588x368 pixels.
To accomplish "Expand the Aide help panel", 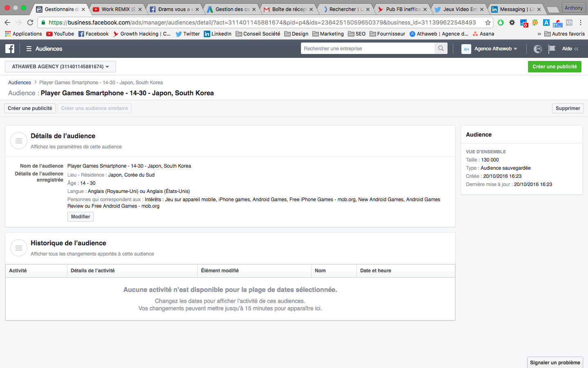I will tap(570, 49).
